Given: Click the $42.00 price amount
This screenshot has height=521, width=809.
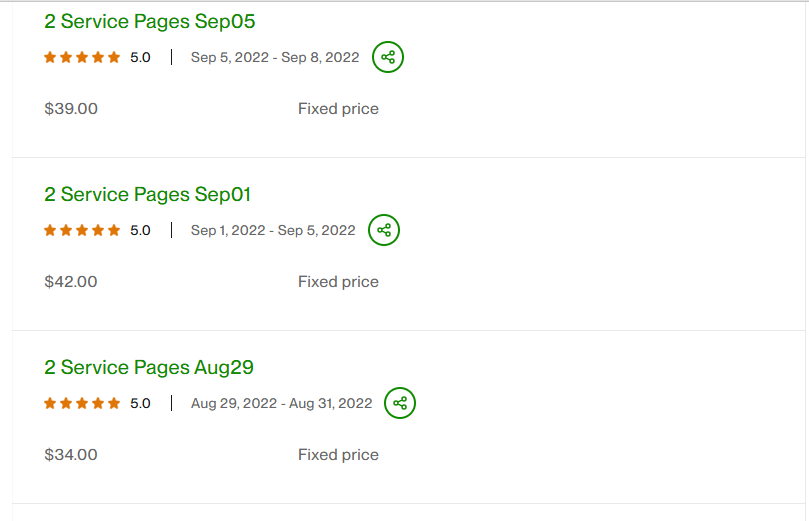Looking at the screenshot, I should 71,282.
